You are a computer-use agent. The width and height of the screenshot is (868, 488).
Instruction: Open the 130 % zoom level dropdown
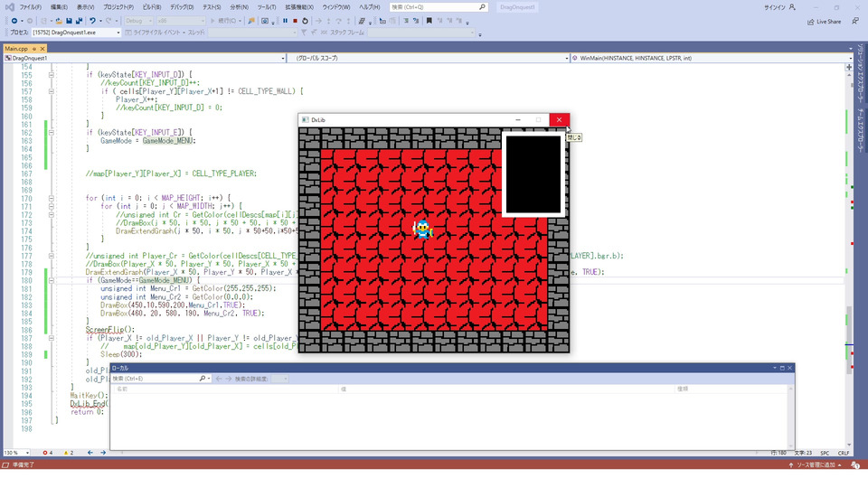[x=16, y=453]
